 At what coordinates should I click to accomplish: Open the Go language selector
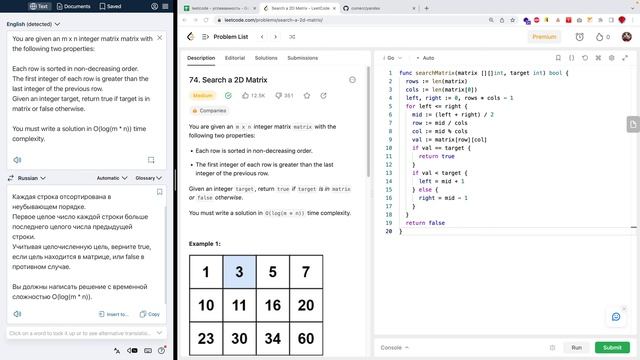tap(392, 58)
